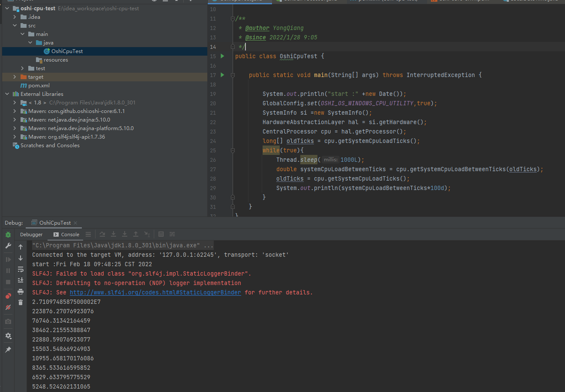The image size is (565, 392).
Task: Rerun the OshiCpuTest debug session
Action: coord(8,234)
